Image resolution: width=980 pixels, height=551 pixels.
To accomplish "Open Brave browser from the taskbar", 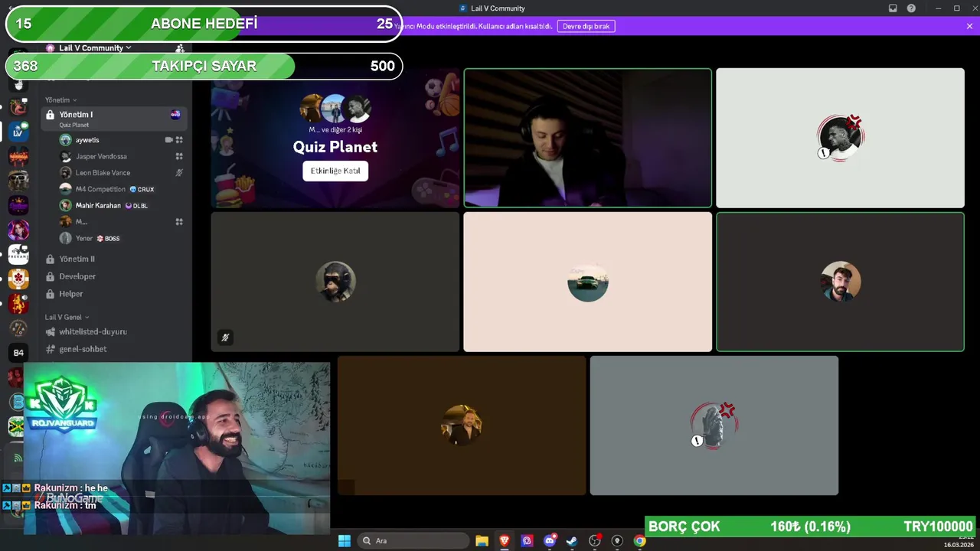I will point(505,541).
